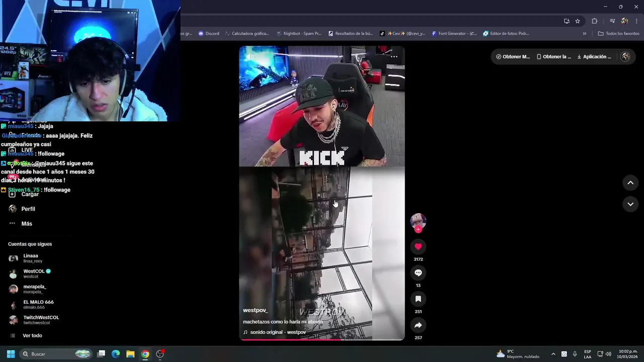Screen dimensions: 644x362
Task: Save video with bookmark icon
Action: 418,299
